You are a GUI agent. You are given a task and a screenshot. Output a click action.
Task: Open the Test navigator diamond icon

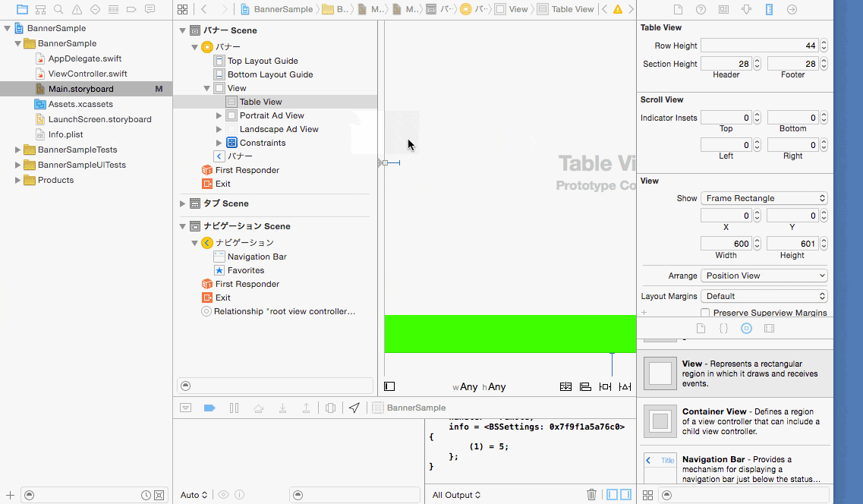point(95,9)
